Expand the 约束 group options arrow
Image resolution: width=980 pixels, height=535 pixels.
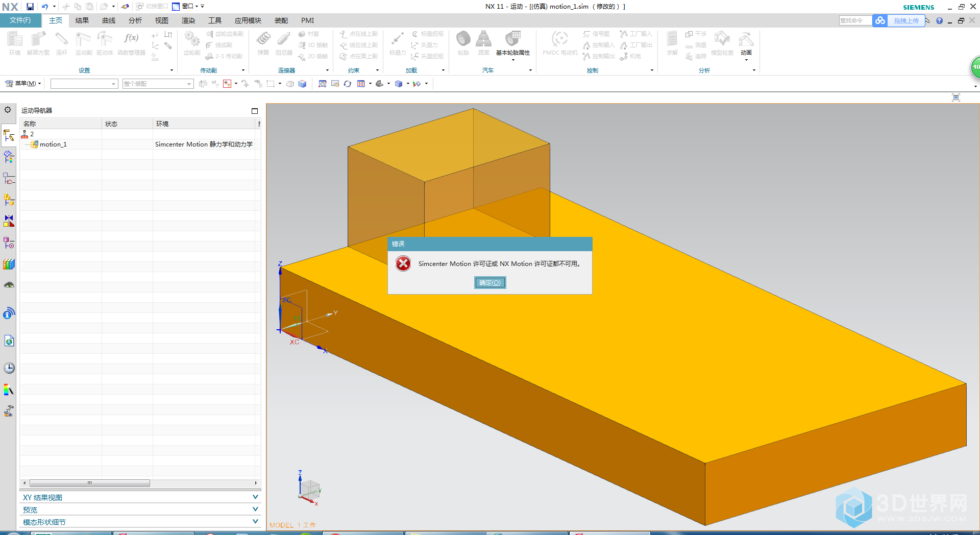[x=377, y=70]
